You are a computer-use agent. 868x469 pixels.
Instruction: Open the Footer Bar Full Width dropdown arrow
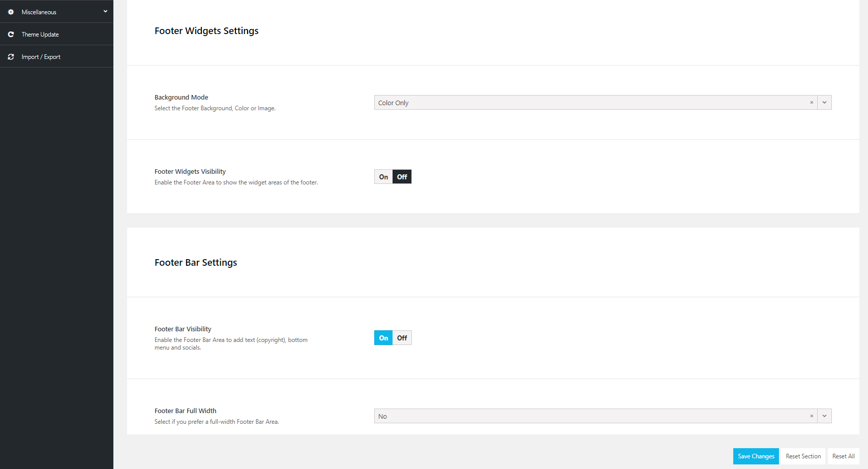coord(824,416)
